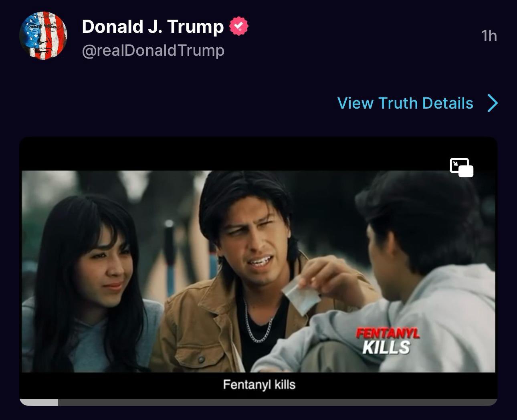Image resolution: width=517 pixels, height=420 pixels.
Task: Open the flag-painted profile avatar
Action: point(43,36)
